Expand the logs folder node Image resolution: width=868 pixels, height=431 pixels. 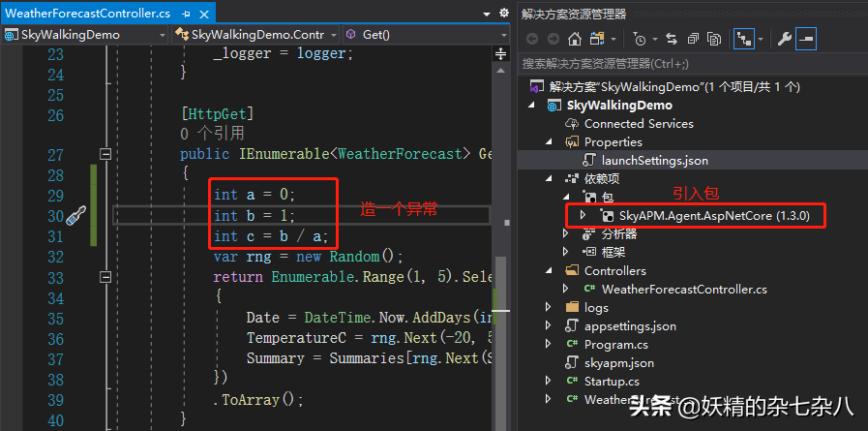click(x=549, y=307)
